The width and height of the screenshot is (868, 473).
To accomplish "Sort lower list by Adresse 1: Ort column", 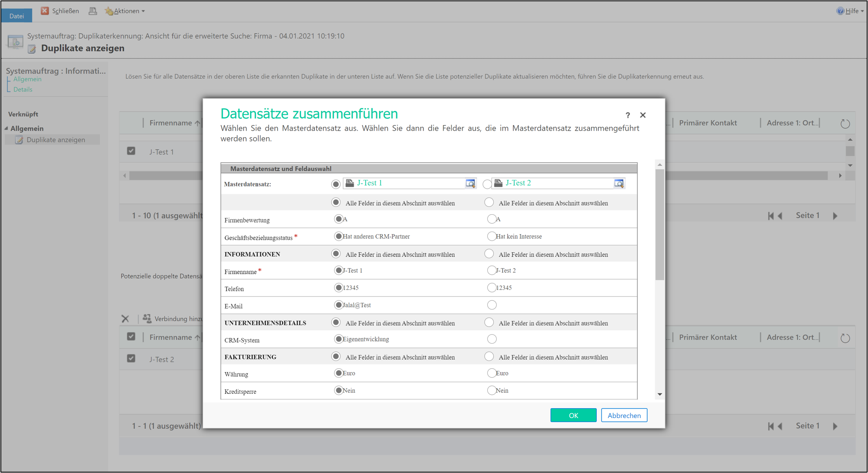I will [792, 338].
